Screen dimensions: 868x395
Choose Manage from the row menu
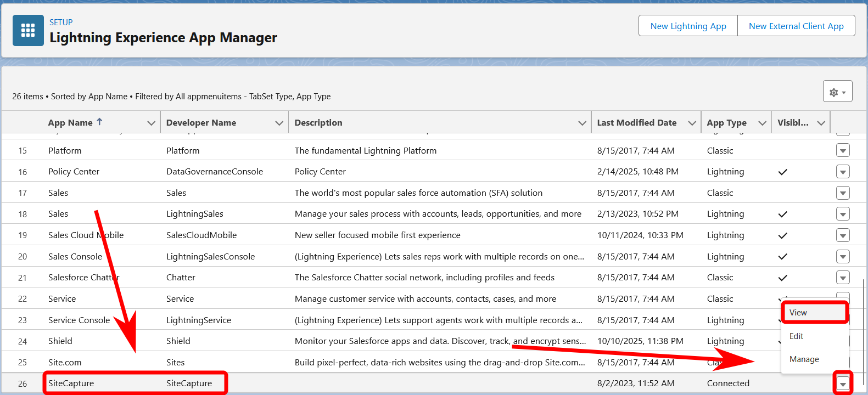click(x=815, y=359)
